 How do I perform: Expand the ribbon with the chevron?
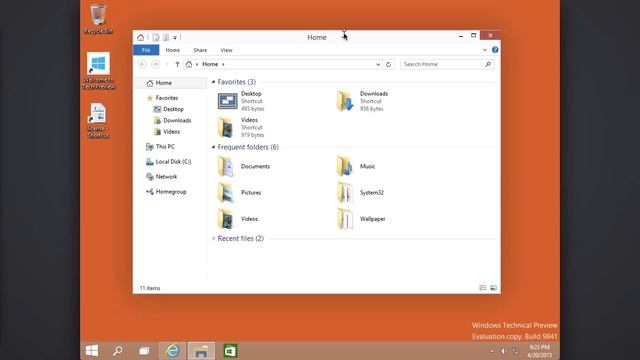point(484,50)
